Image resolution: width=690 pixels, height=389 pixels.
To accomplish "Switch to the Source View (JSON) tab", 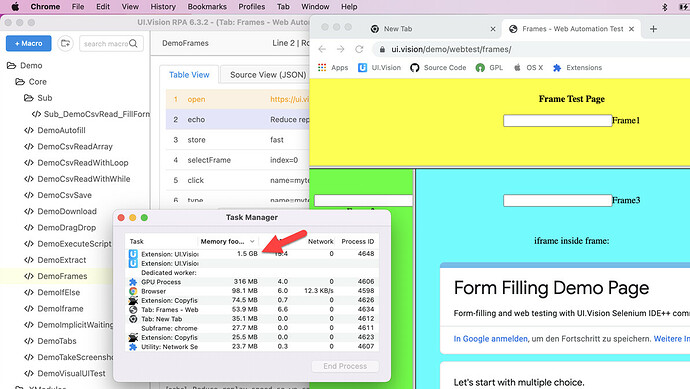I will 268,75.
